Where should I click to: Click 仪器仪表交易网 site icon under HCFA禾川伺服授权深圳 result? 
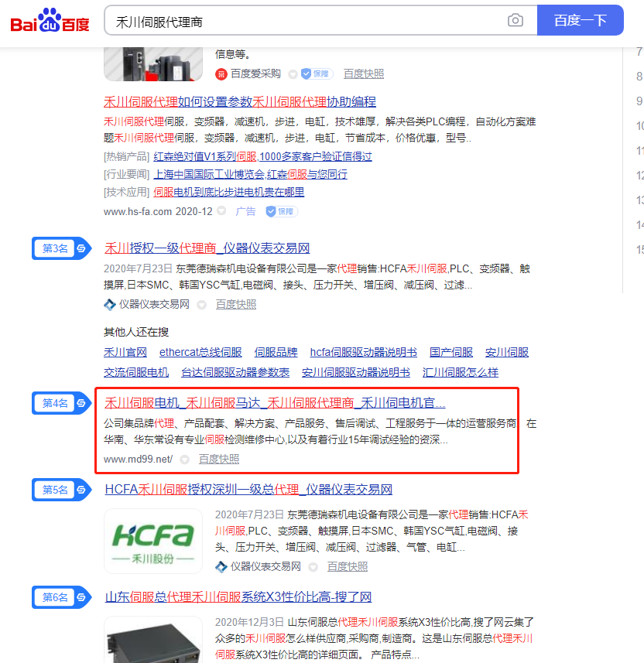click(221, 566)
